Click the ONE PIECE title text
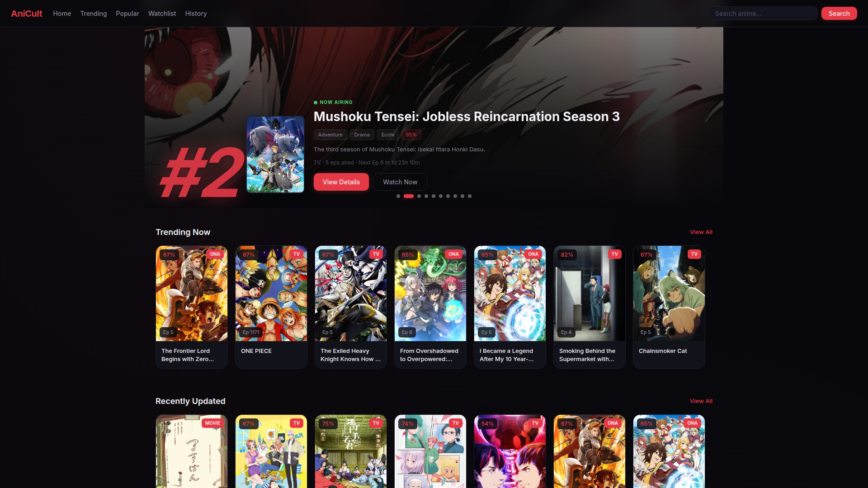 (x=256, y=351)
